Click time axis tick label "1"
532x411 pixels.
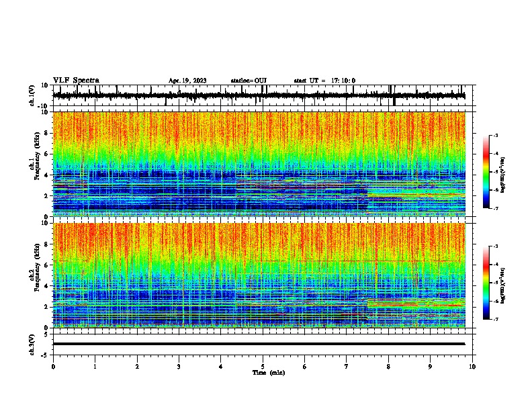click(x=95, y=367)
